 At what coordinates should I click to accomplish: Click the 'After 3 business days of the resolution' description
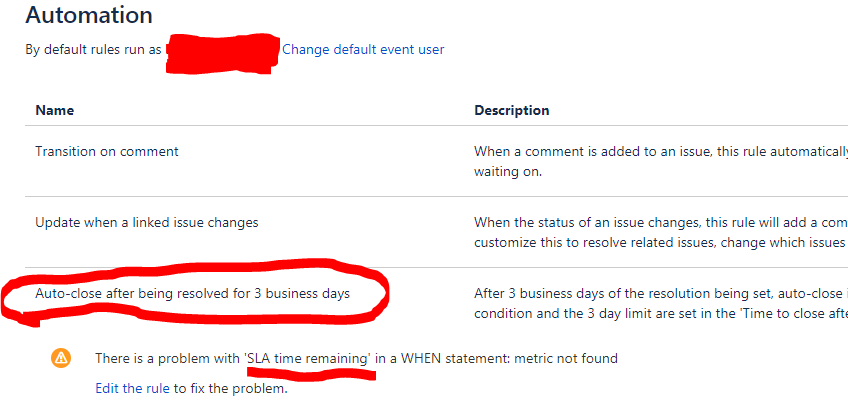[x=661, y=294]
